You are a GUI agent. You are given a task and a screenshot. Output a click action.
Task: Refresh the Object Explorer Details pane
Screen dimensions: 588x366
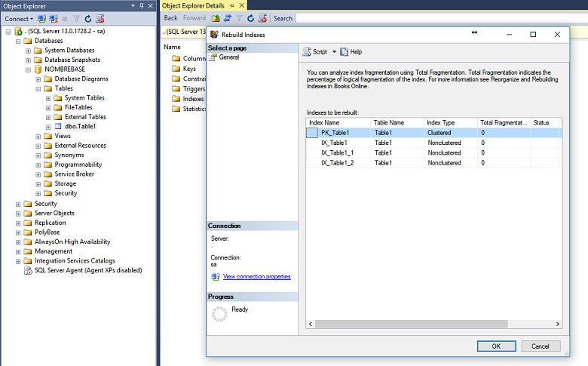[x=250, y=18]
